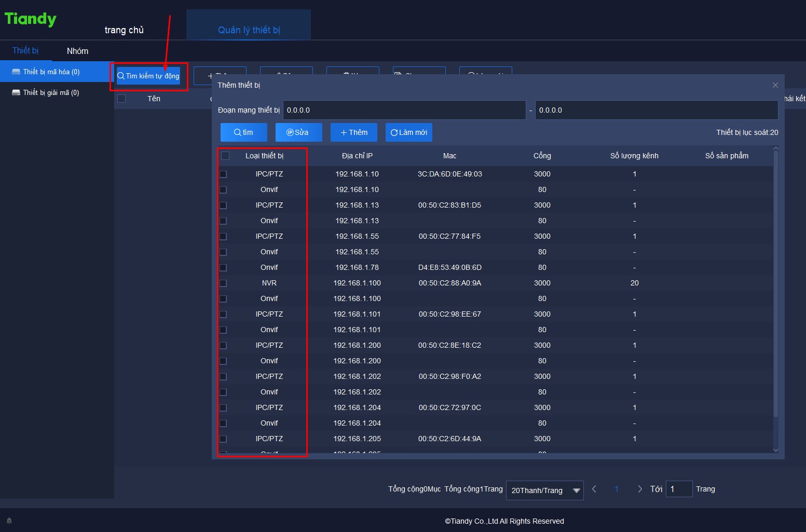The width and height of the screenshot is (806, 532).
Task: Click the Tiandy logo
Action: pos(31,19)
